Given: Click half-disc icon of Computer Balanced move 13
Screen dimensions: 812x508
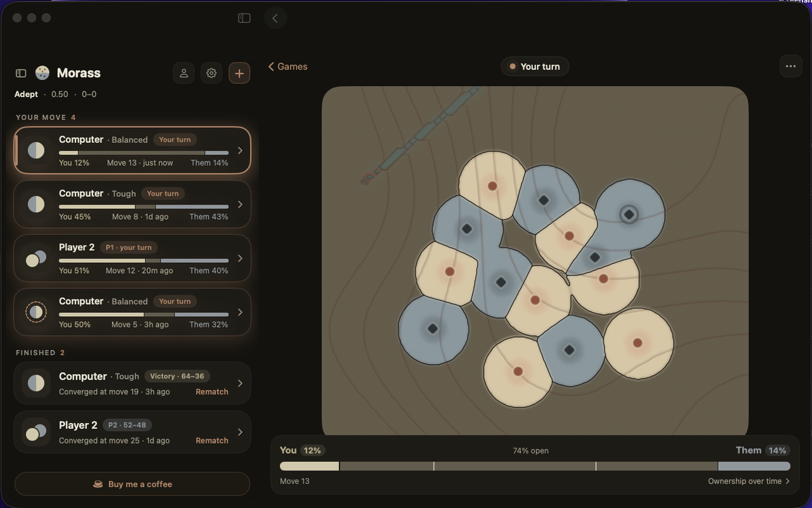Looking at the screenshot, I should [36, 150].
